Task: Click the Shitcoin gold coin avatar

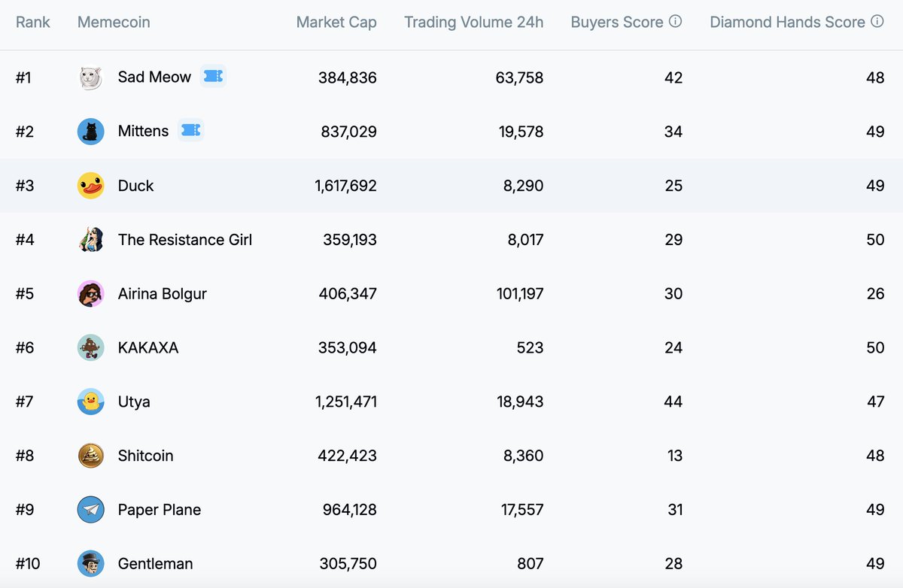Action: click(90, 456)
